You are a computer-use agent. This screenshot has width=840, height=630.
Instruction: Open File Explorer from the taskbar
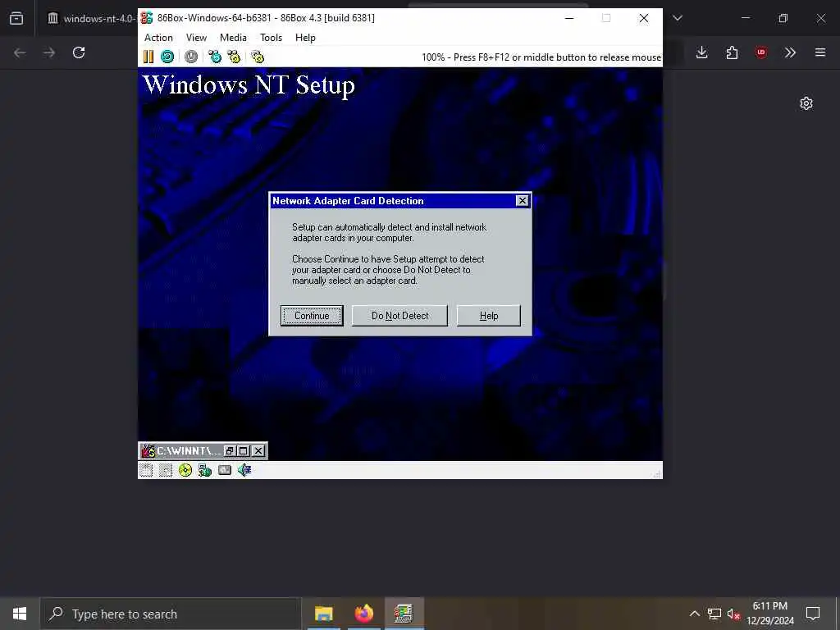(323, 614)
